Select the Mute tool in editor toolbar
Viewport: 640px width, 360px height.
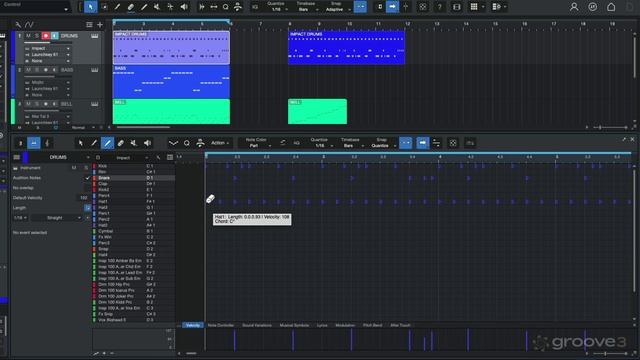[x=133, y=143]
